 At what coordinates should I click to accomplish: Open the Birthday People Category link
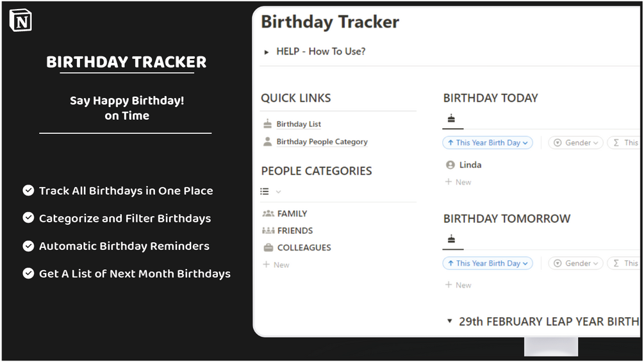point(322,142)
